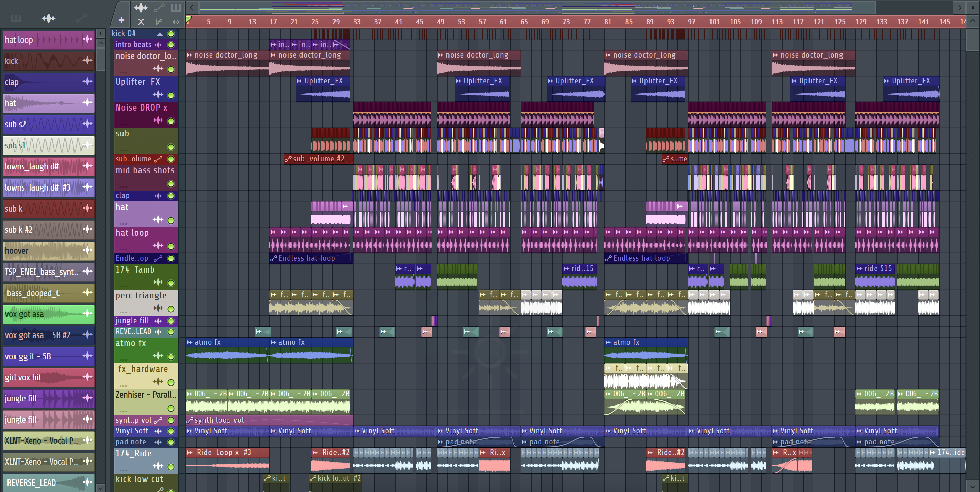Toggle audio clip focus in playlist header
The image size is (980, 492).
[x=141, y=7]
